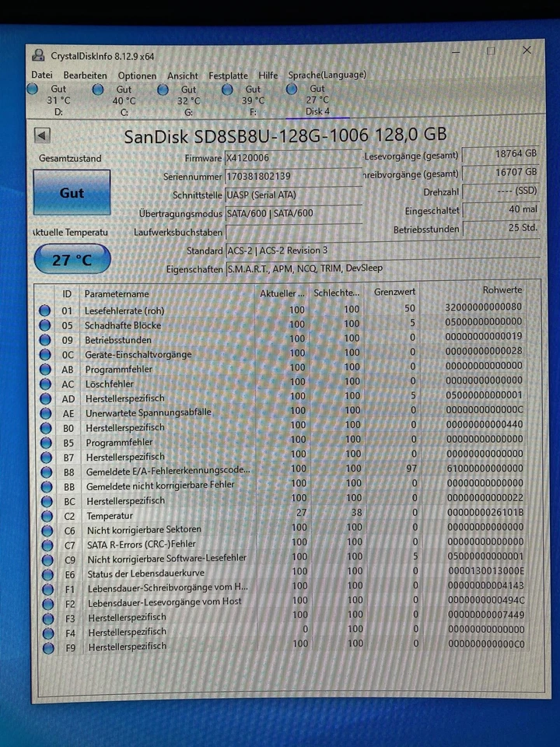Click status dot for Nicht korrigierbare Software-Lesefehler
Viewport: 560px width, 747px height.
point(47,560)
